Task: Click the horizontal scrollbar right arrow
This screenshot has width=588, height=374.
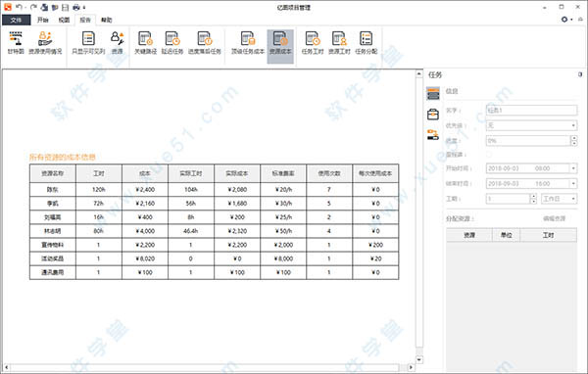Action: click(x=411, y=367)
